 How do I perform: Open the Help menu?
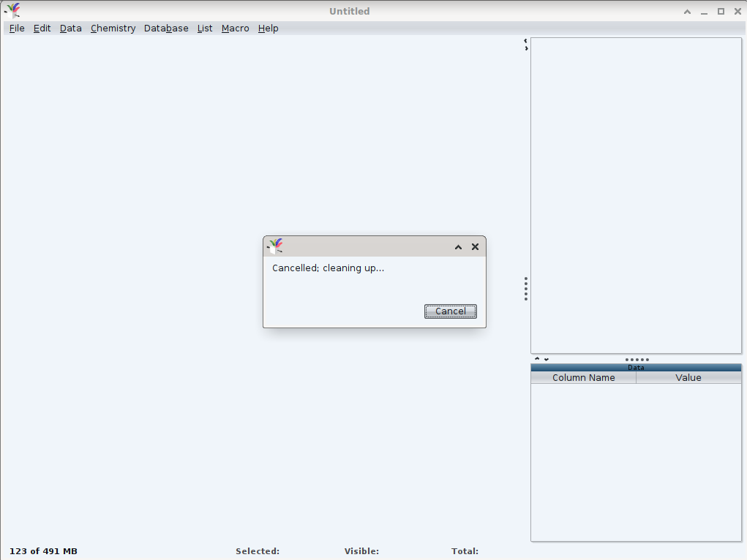tap(268, 29)
